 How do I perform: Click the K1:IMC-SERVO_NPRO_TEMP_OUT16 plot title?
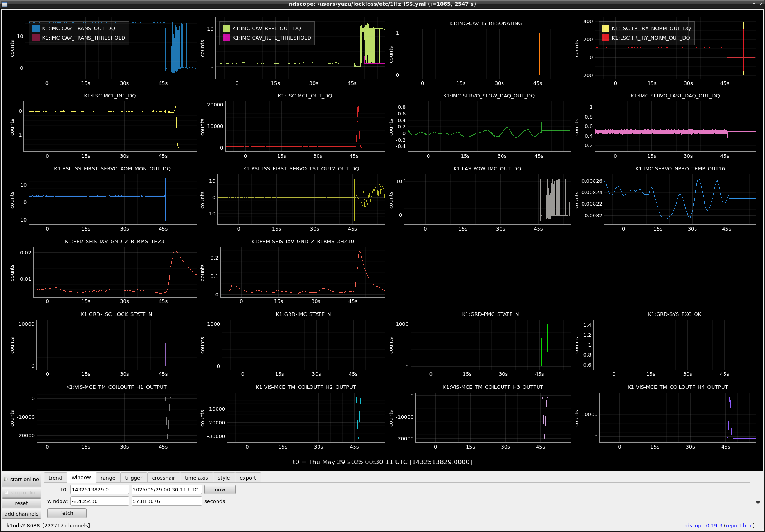tap(680, 168)
